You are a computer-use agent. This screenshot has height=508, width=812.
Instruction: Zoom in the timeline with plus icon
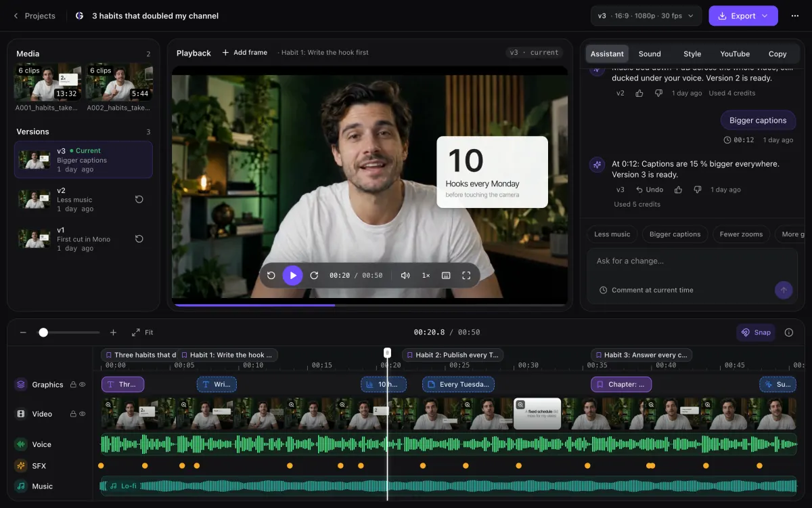113,333
